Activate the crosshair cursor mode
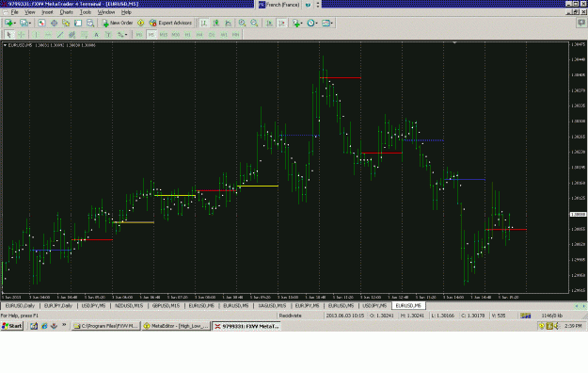This screenshot has height=373, width=588. (x=22, y=35)
